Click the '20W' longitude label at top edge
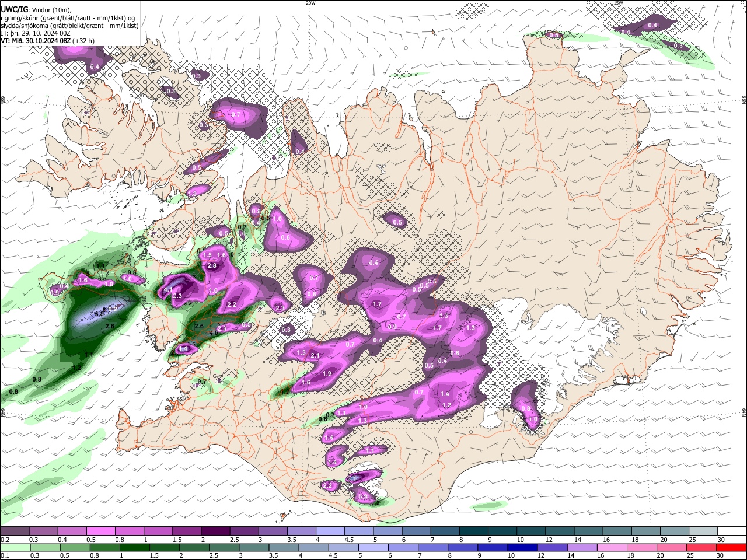The height and width of the screenshot is (560, 747). (x=310, y=3)
